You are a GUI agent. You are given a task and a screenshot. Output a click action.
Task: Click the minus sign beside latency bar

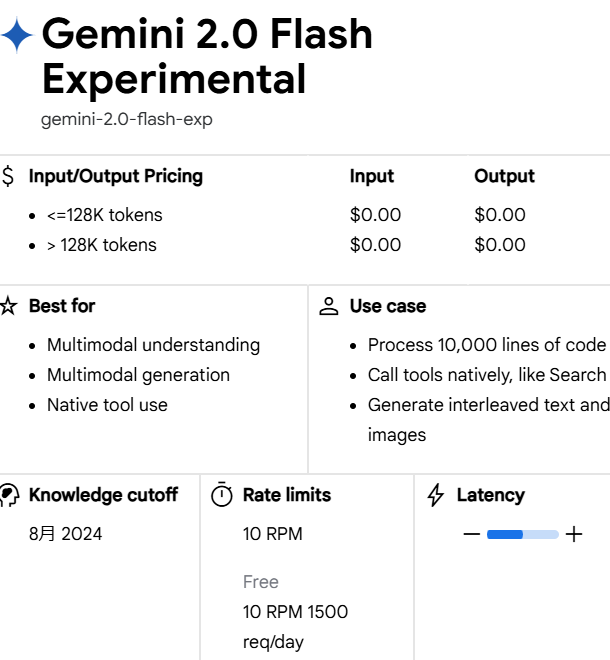[x=472, y=535]
